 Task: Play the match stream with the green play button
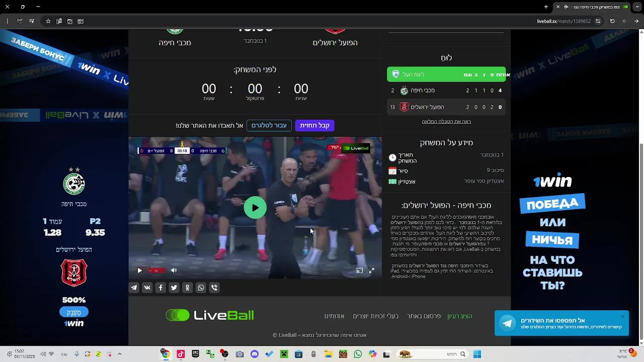(x=255, y=208)
